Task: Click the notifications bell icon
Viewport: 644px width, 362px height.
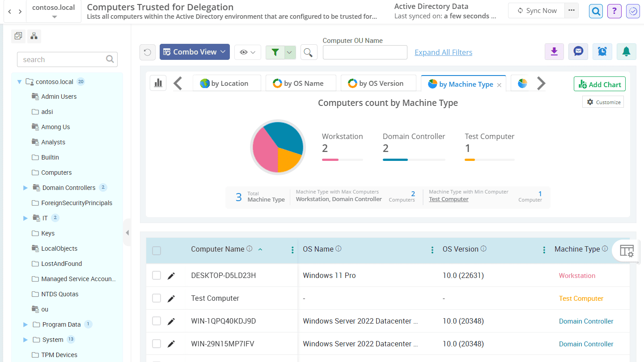Action: [626, 51]
